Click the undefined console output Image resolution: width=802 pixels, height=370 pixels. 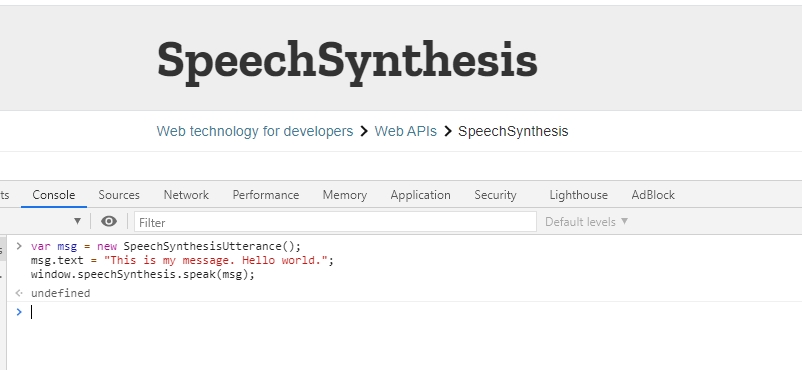tap(60, 293)
